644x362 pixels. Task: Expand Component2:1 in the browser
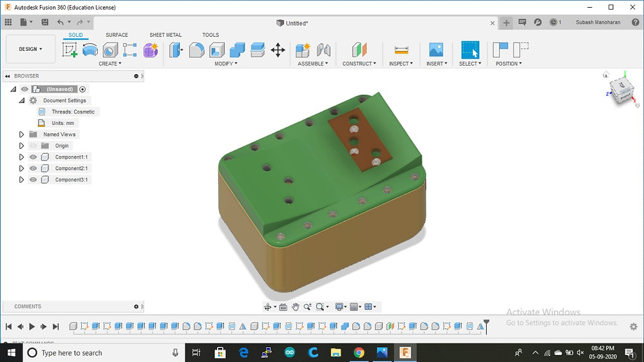tap(21, 168)
